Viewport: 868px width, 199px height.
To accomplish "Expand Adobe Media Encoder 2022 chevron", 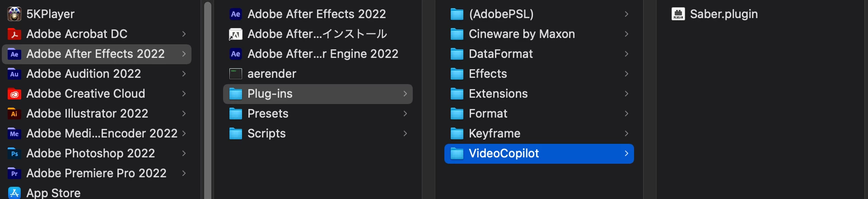I will pos(184,133).
